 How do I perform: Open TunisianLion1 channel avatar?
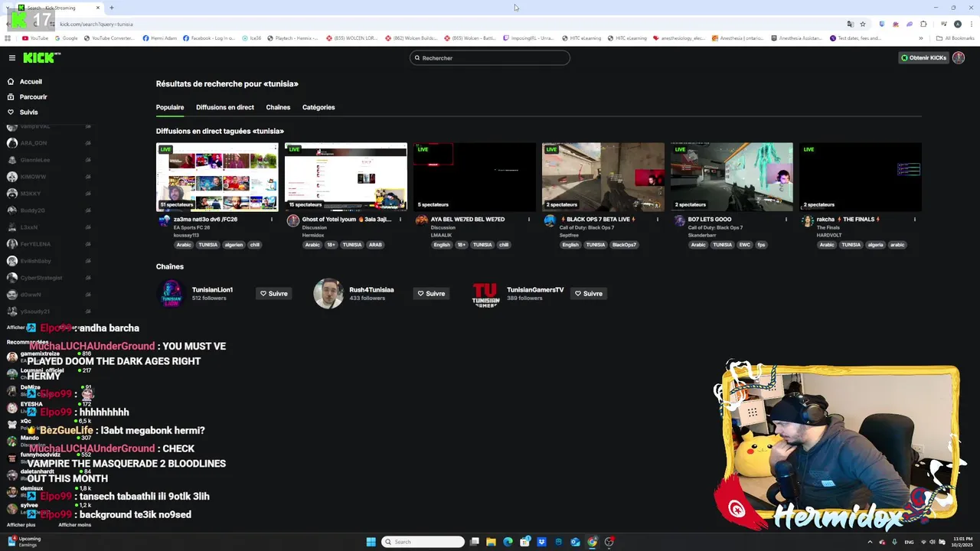pyautogui.click(x=171, y=294)
